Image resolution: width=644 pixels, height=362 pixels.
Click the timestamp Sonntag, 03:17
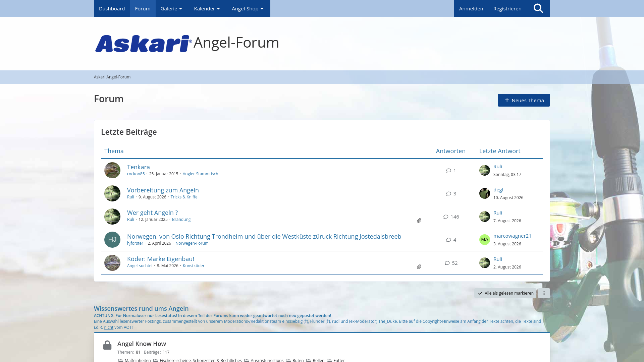(x=507, y=174)
